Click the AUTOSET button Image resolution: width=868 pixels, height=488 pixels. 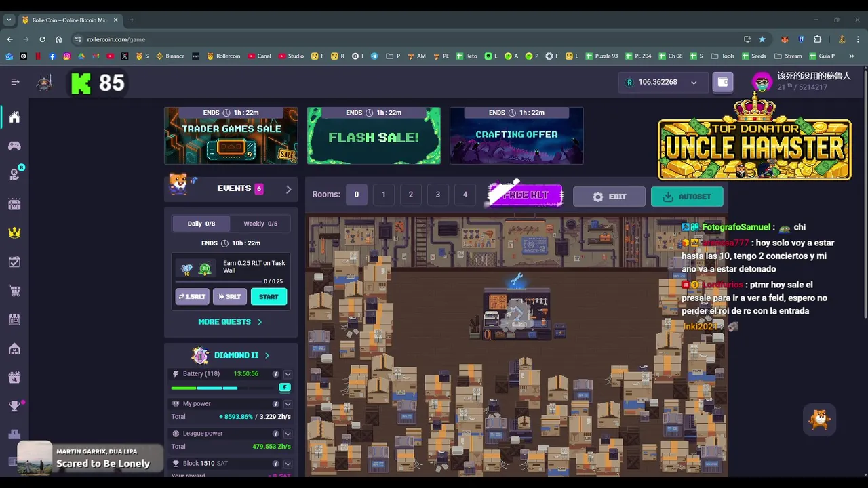(x=687, y=197)
